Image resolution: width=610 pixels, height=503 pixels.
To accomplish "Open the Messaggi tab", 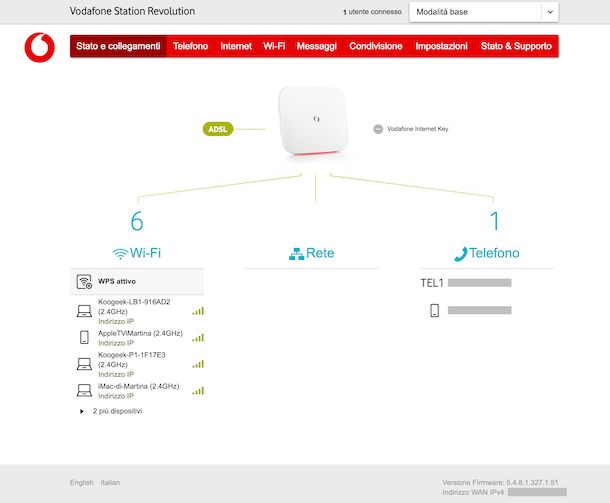I will coord(316,46).
